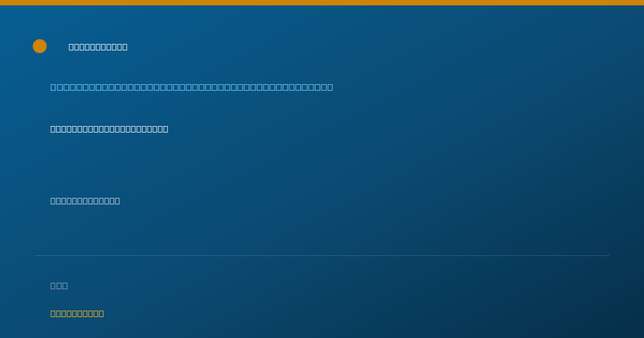Click the middle of the light-blue text line

click(x=192, y=87)
